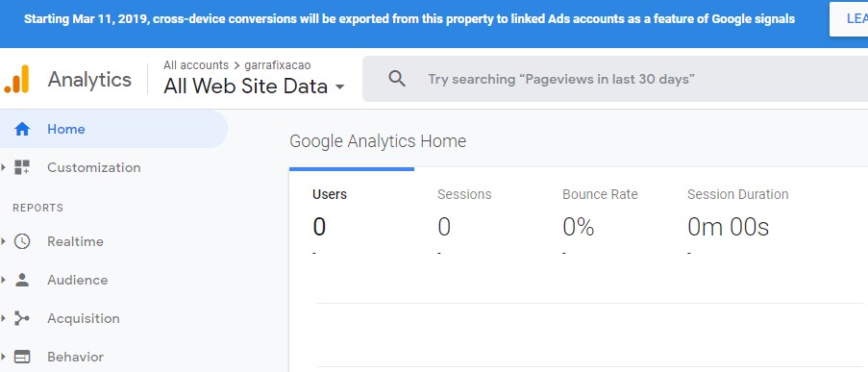Expand the Customization section arrow
The height and width of the screenshot is (372, 868).
[x=3, y=167]
